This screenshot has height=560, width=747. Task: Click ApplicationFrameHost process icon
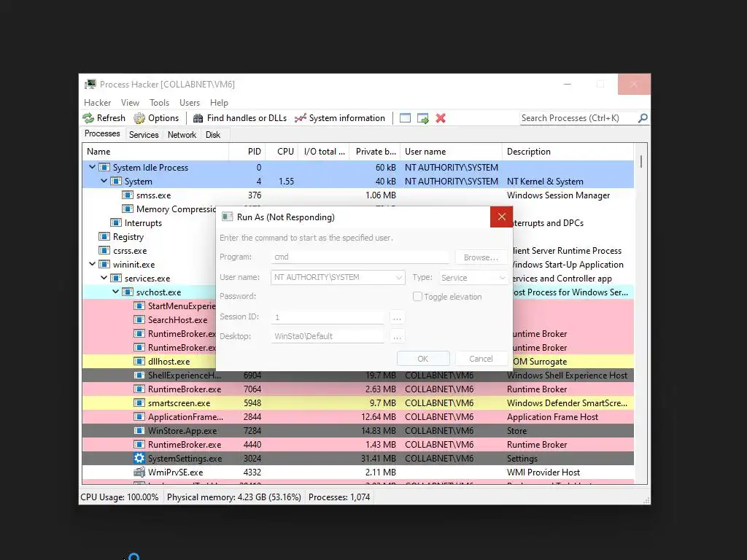139,416
